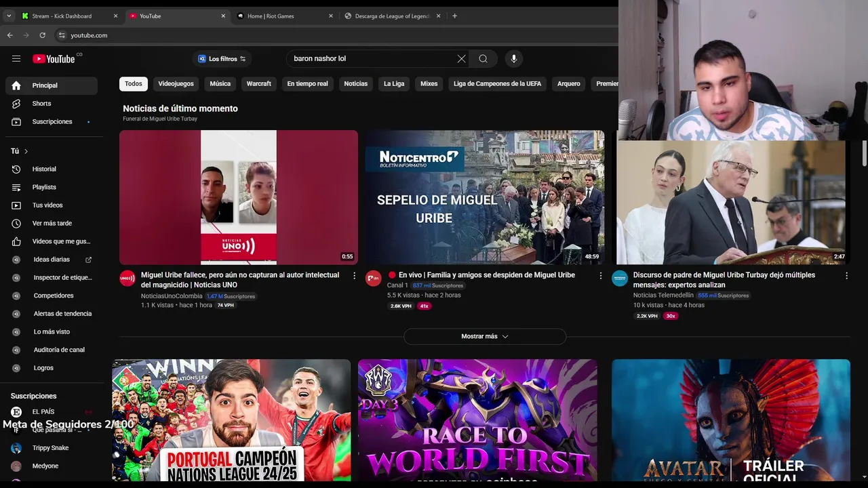868x488 pixels.
Task: Open Suscripciones in sidebar
Action: pyautogui.click(x=52, y=122)
